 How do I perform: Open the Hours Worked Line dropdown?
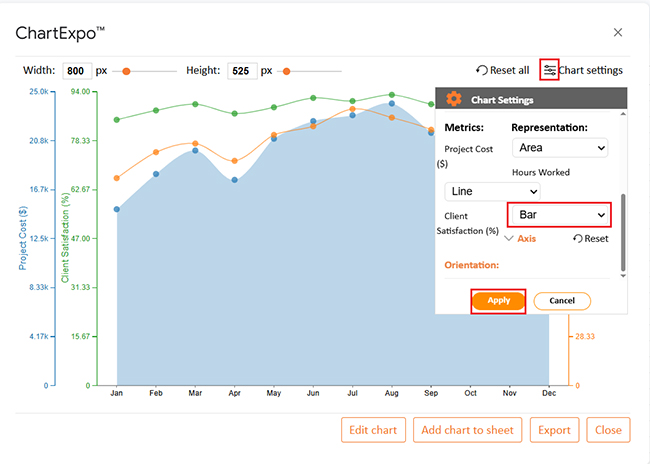492,191
